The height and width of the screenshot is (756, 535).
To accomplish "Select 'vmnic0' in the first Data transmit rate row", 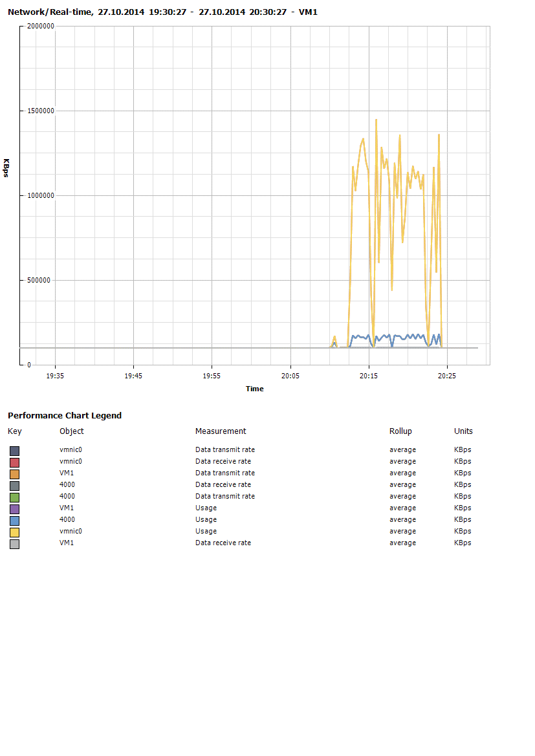I will pyautogui.click(x=71, y=449).
